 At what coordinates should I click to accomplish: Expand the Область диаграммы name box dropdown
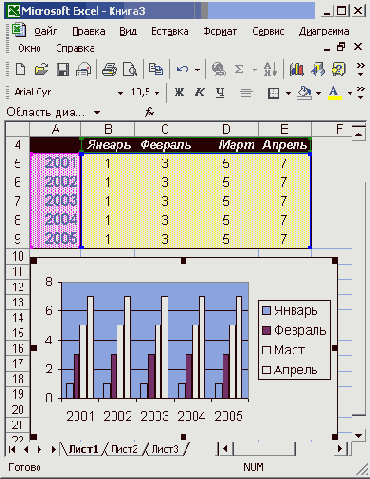(x=97, y=113)
